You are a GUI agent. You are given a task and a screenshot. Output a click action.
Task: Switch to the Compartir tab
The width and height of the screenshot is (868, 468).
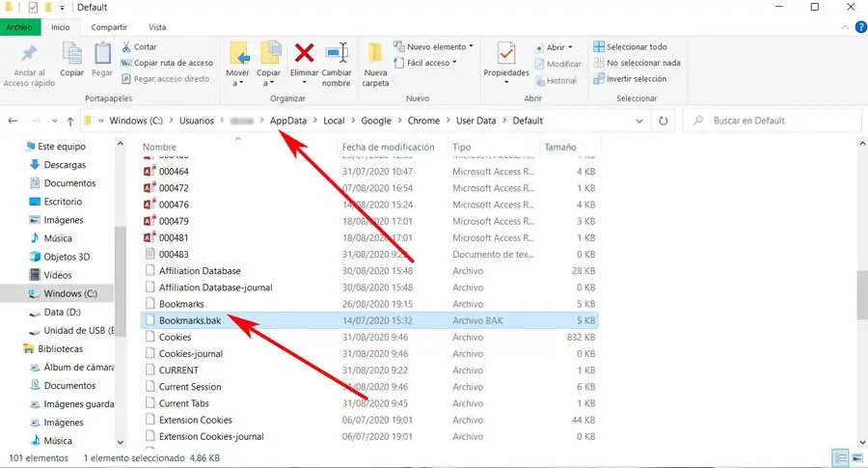[109, 27]
